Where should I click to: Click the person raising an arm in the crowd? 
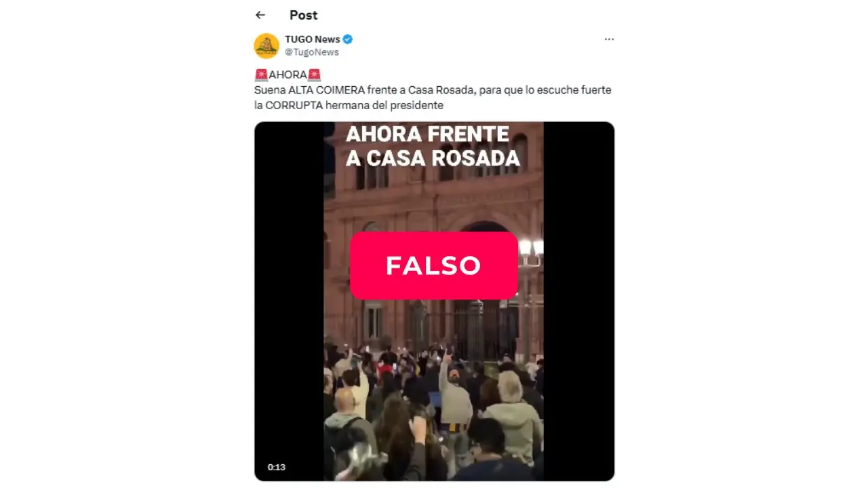[x=453, y=393]
